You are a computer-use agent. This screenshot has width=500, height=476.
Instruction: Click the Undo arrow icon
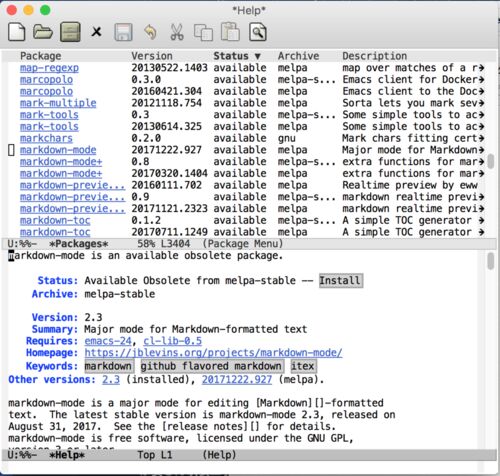point(150,32)
